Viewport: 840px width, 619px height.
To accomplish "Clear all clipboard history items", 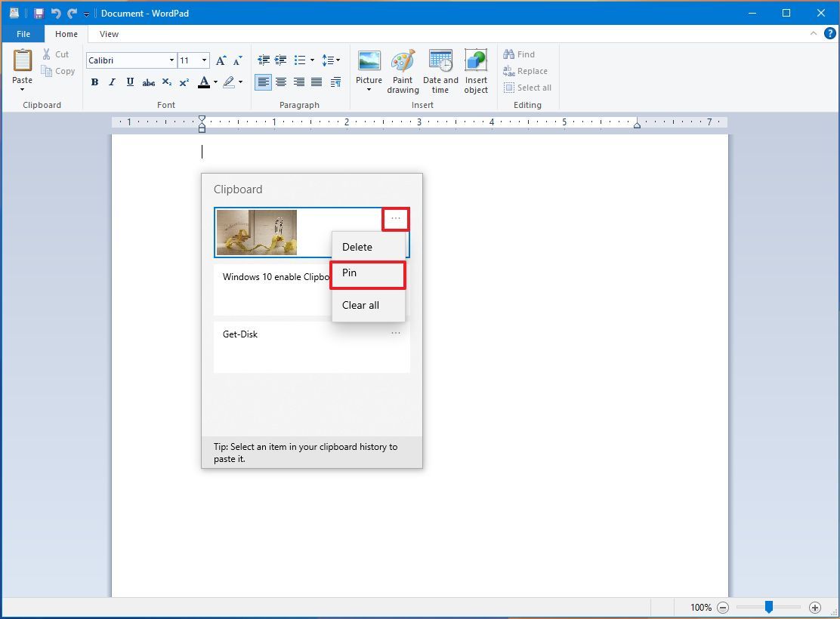I will click(360, 305).
